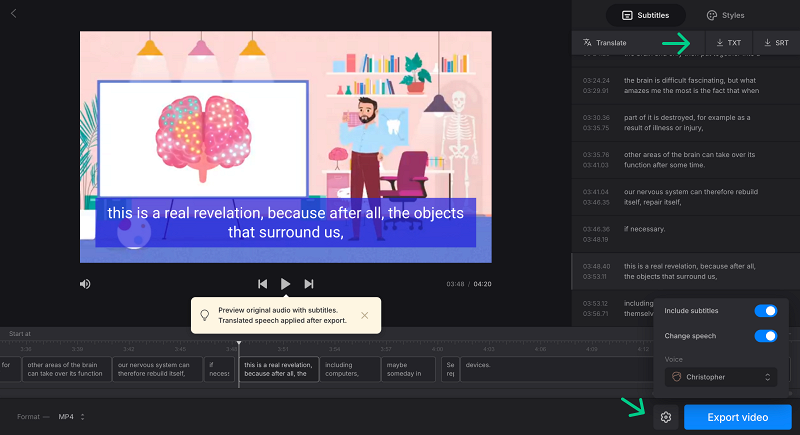Turn off Change speech switch
The image size is (800, 435).
(x=765, y=336)
